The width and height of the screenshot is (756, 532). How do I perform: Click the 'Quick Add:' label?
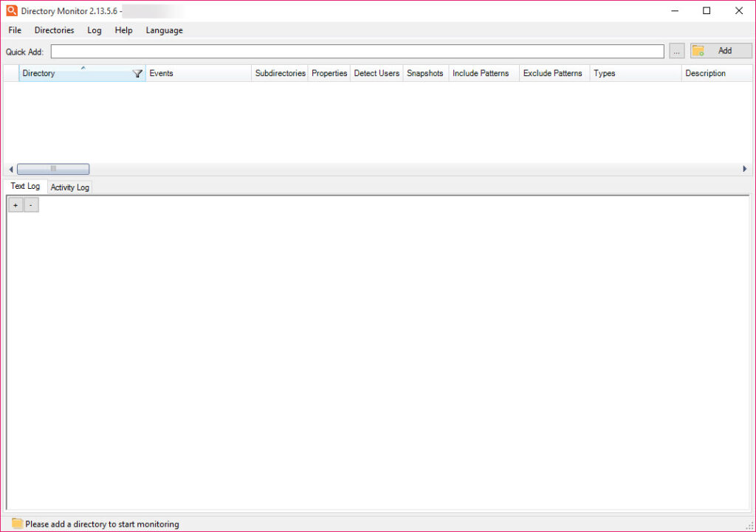pos(24,52)
